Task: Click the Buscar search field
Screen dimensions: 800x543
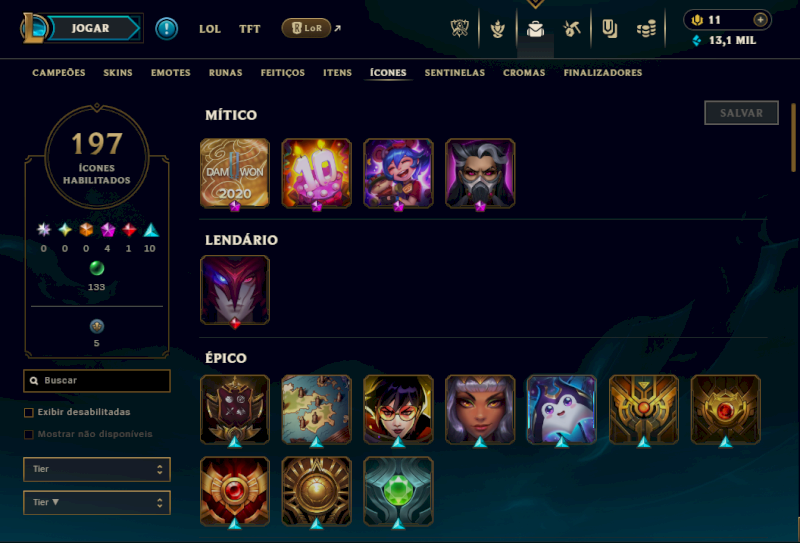Action: (x=97, y=381)
